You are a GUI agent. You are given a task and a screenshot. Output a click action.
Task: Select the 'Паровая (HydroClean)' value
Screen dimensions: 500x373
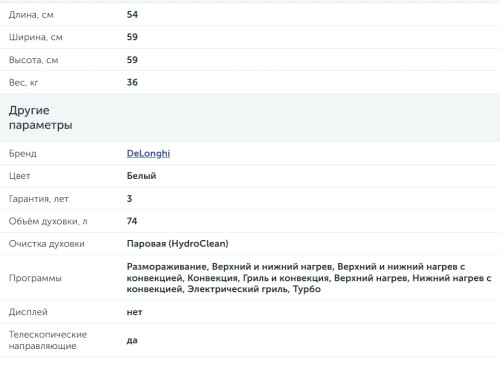coord(178,244)
